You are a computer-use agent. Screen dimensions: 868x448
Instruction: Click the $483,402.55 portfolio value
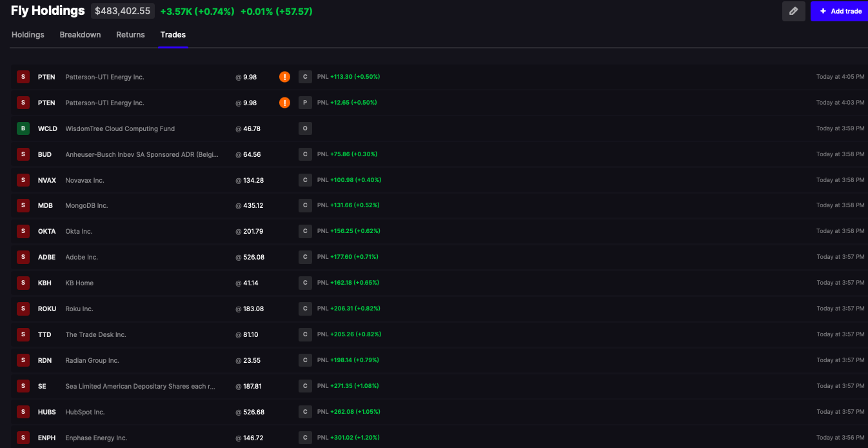point(123,11)
